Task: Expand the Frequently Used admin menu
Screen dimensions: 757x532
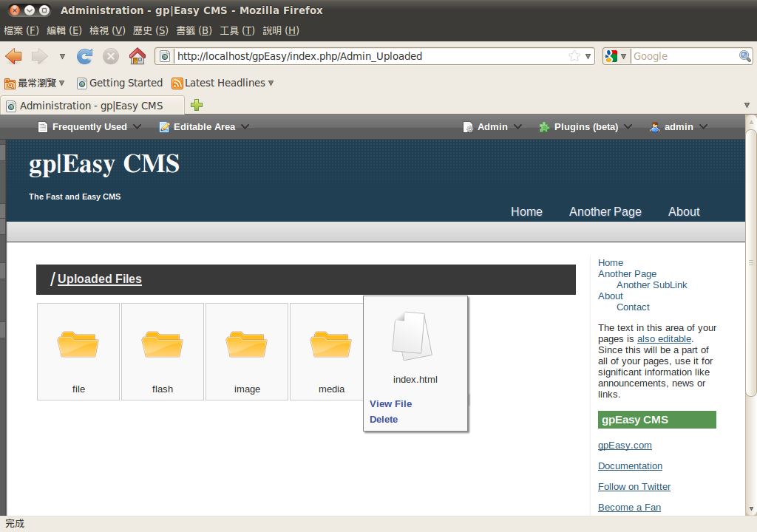Action: pos(89,127)
